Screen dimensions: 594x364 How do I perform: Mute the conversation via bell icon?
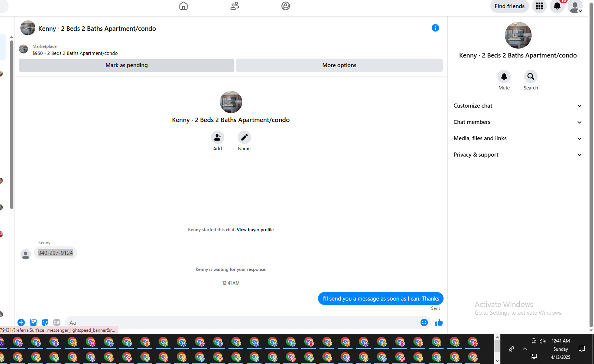[504, 76]
